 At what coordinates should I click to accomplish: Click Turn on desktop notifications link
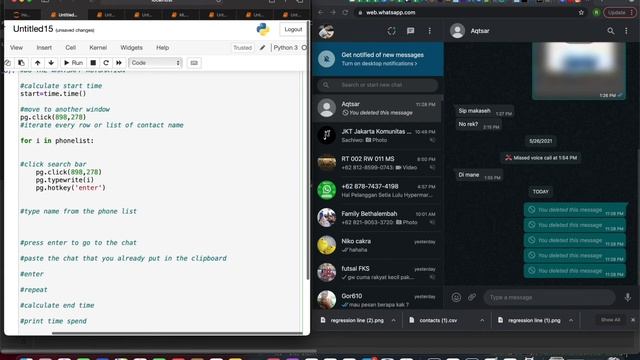[x=379, y=64]
